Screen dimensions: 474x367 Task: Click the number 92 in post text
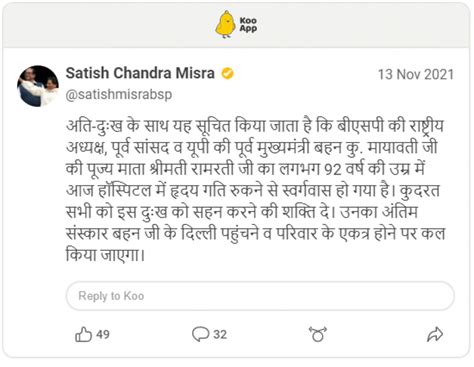[x=333, y=170]
